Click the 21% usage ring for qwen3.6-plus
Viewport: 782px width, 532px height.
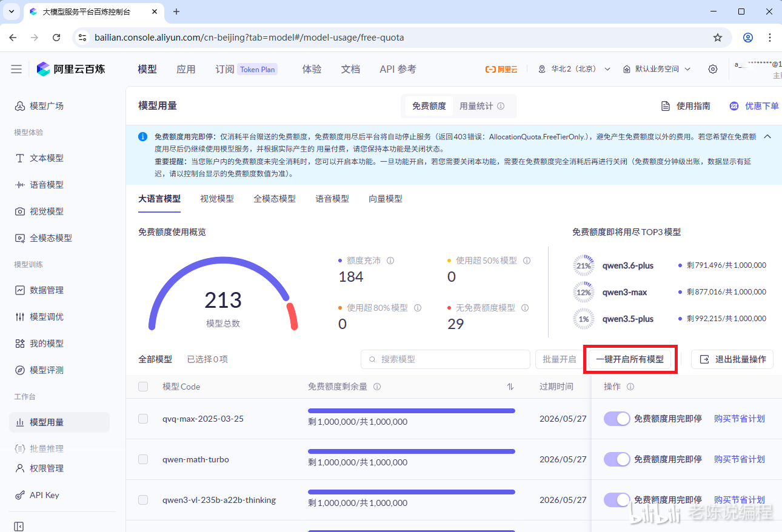tap(583, 265)
